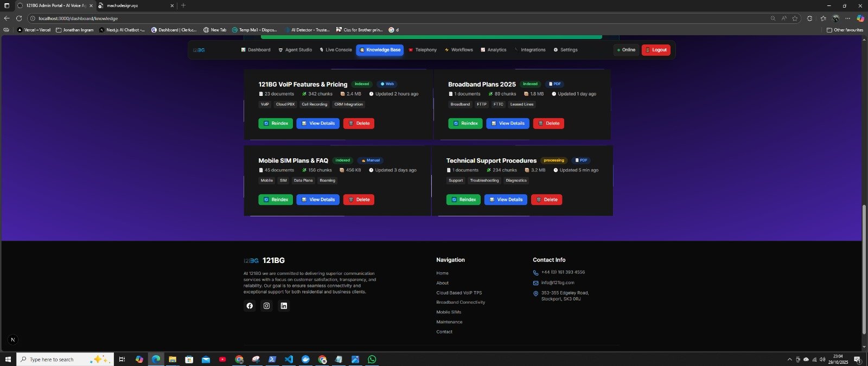Click the Online status indicator
The height and width of the screenshot is (366, 868).
626,50
